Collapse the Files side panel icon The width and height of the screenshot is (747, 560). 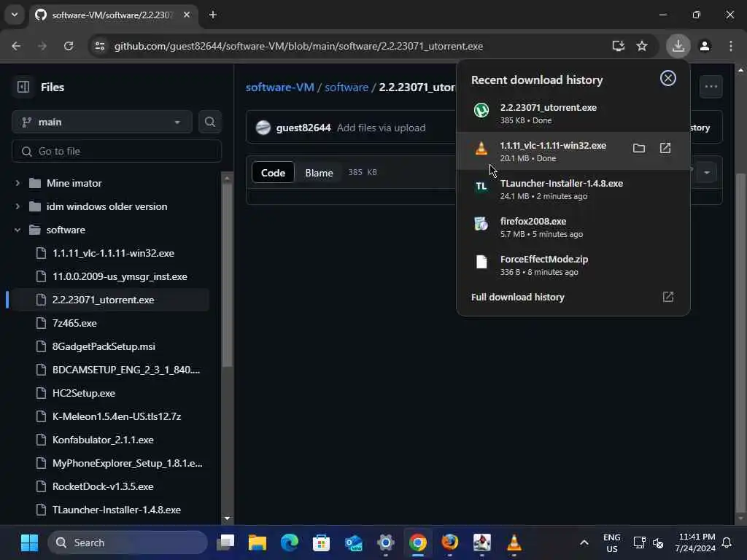23,87
